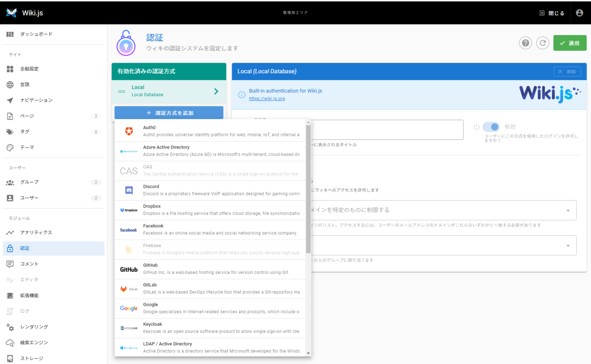Click the 閉じる exit button
591x364 pixels.
[x=552, y=13]
